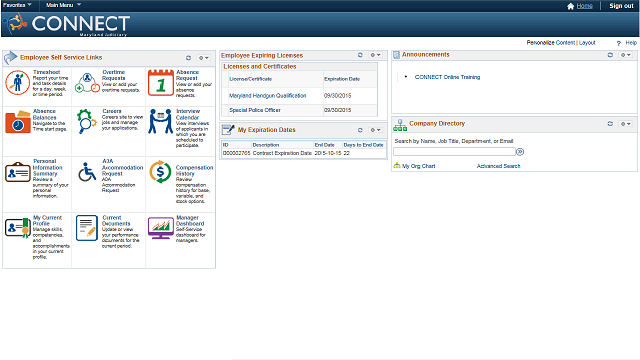Open the Maryland Handgun Qualification license

click(x=267, y=96)
